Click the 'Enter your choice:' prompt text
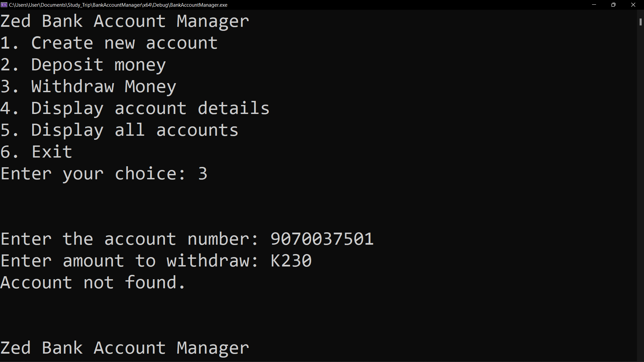Screen dimensions: 644x362 [93, 174]
